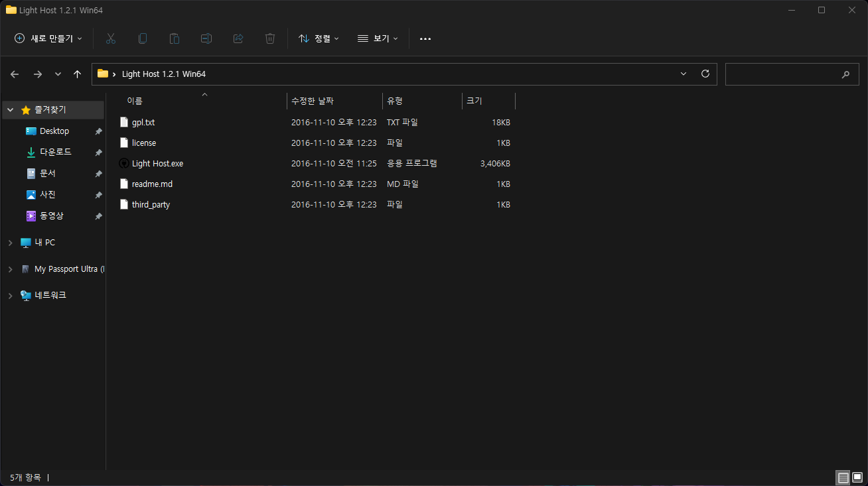
Task: Open the 정렬 sort dropdown
Action: pos(319,38)
